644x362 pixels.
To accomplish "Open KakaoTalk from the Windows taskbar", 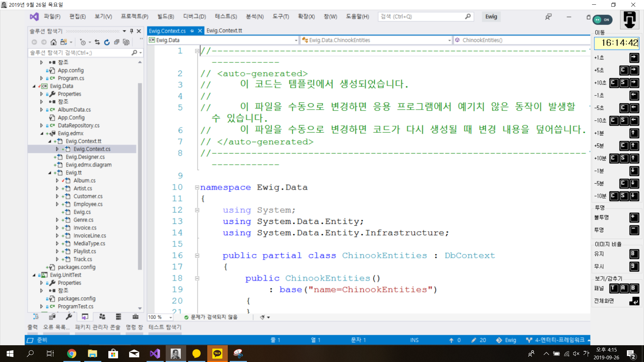I will pyautogui.click(x=217, y=354).
